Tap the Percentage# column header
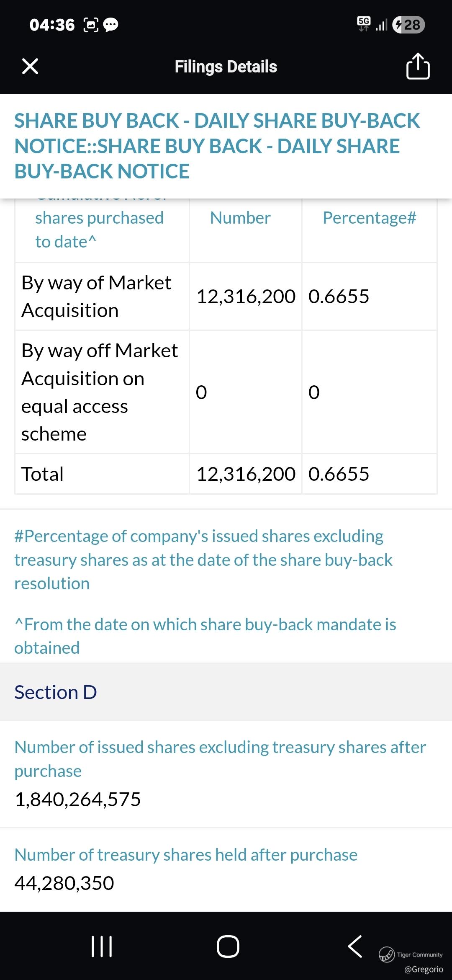The height and width of the screenshot is (980, 452). pos(369,218)
